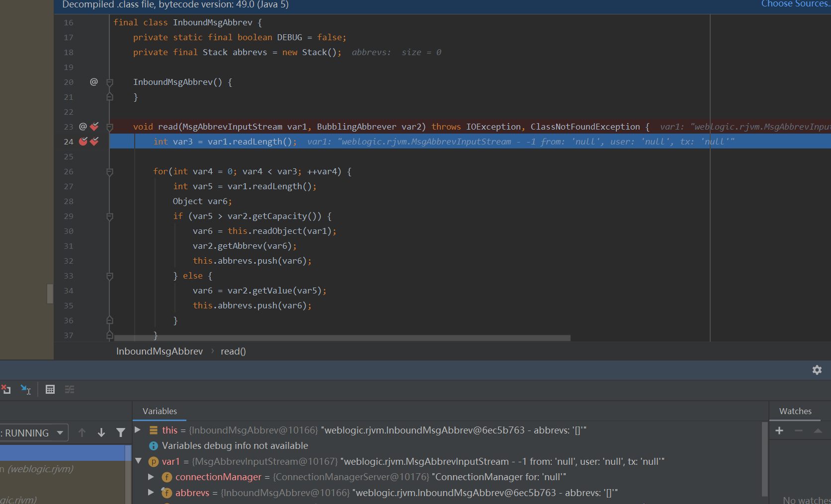Click 'Variables debug info not available' message

tap(235, 446)
